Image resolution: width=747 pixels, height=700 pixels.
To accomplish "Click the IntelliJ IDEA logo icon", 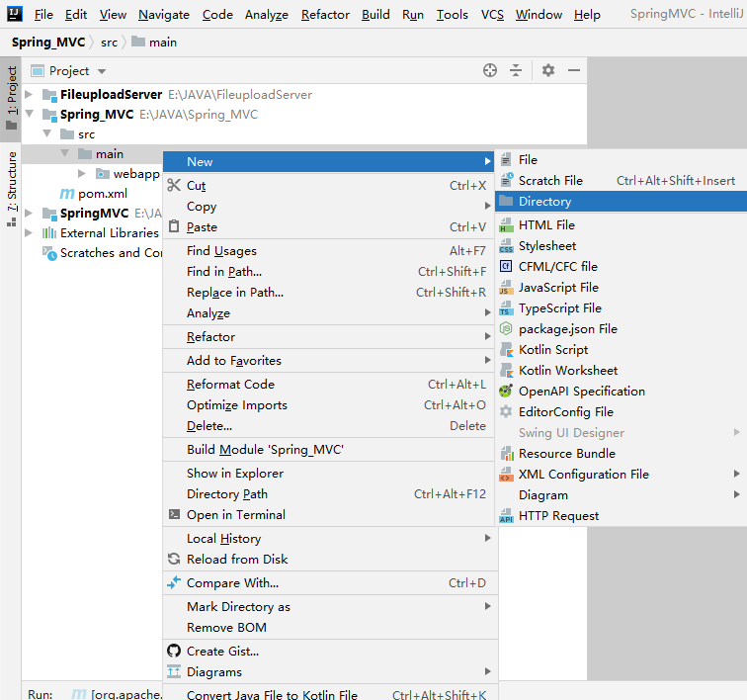I will pos(14,14).
